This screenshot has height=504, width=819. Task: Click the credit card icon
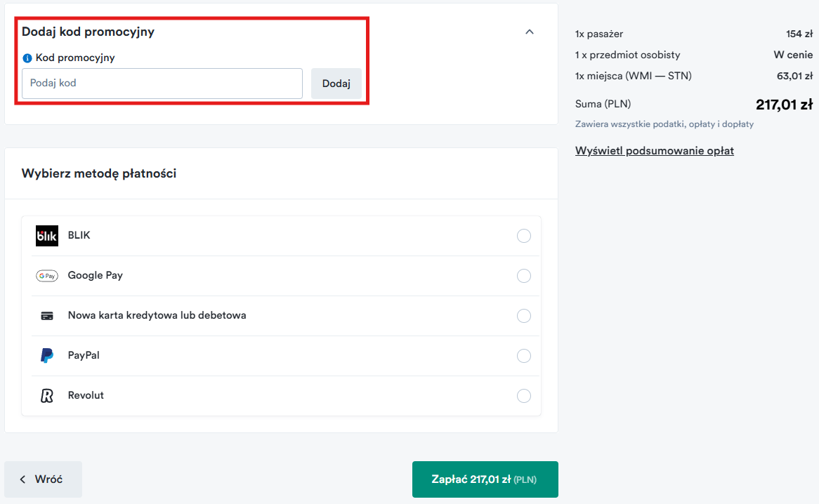tap(47, 316)
